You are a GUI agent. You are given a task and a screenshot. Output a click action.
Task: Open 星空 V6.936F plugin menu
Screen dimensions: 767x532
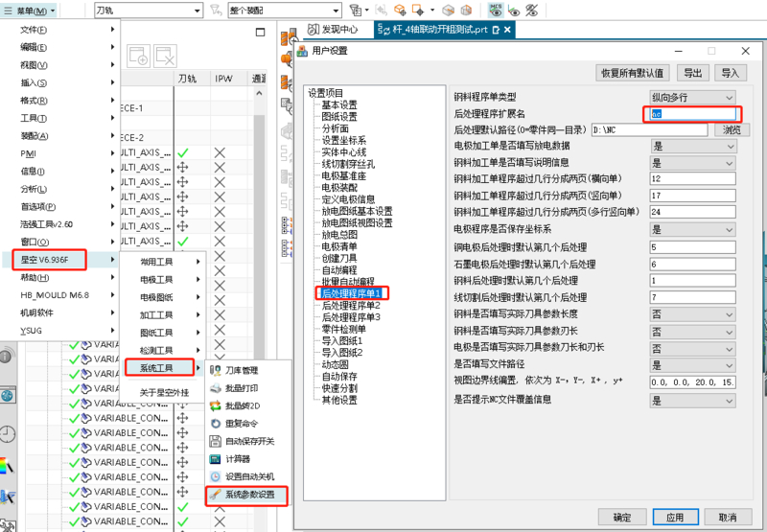coord(50,260)
